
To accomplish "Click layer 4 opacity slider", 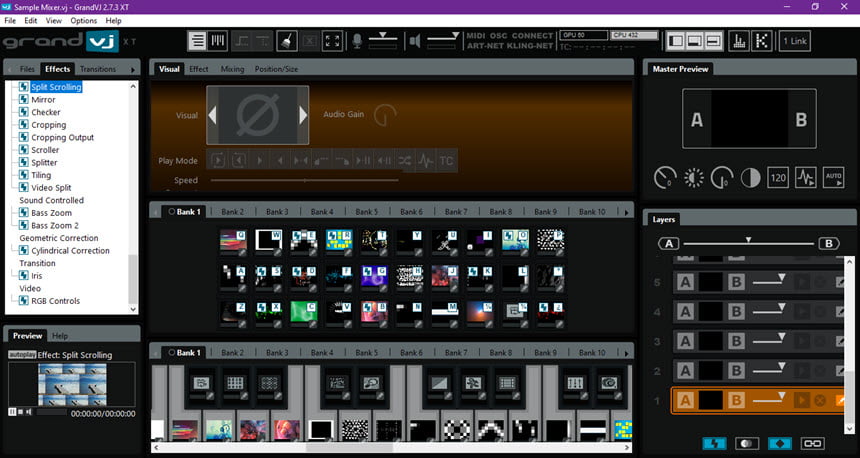I will pos(769,310).
